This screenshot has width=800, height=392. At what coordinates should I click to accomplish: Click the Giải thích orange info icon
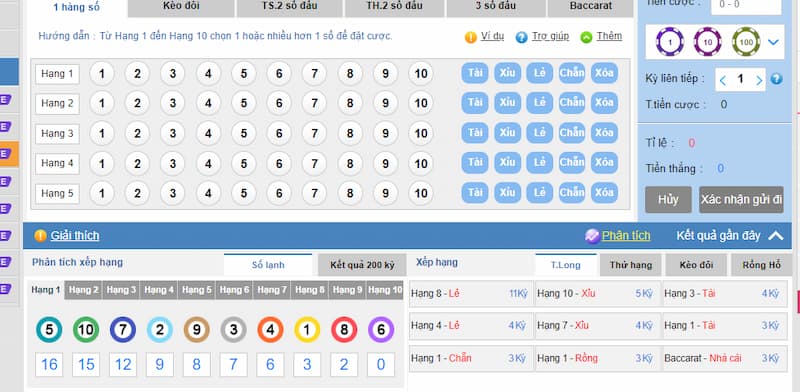coord(40,236)
